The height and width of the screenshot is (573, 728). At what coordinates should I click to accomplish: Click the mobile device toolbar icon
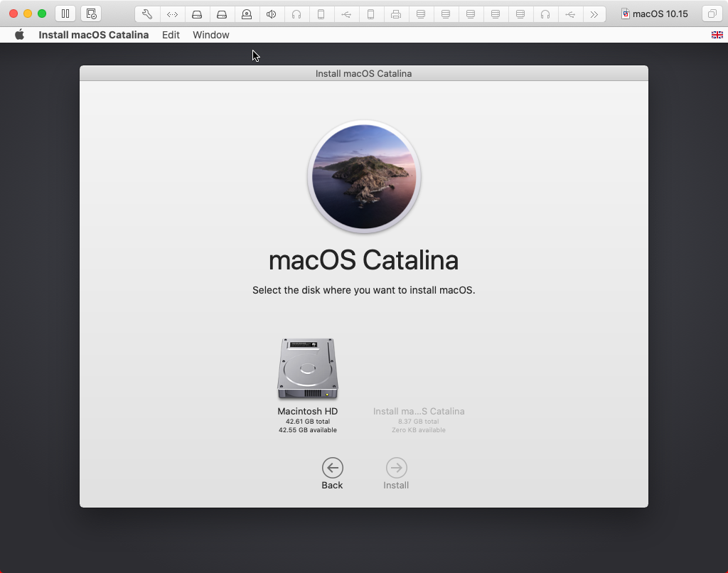pyautogui.click(x=321, y=14)
